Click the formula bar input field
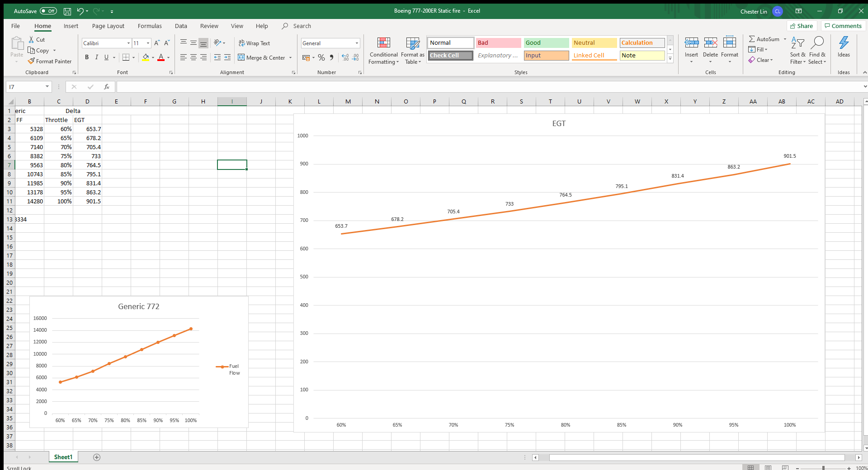The width and height of the screenshot is (868, 470). (x=488, y=87)
